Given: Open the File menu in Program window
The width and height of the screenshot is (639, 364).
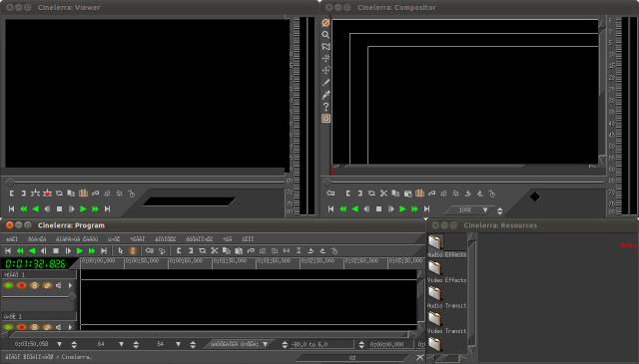Looking at the screenshot, I should pyautogui.click(x=12, y=239).
